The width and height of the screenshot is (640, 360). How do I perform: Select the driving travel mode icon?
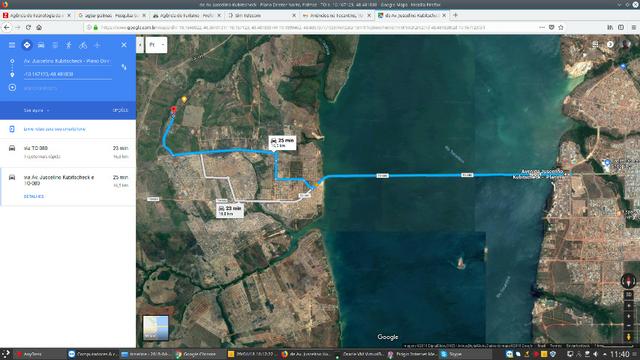tap(41, 45)
